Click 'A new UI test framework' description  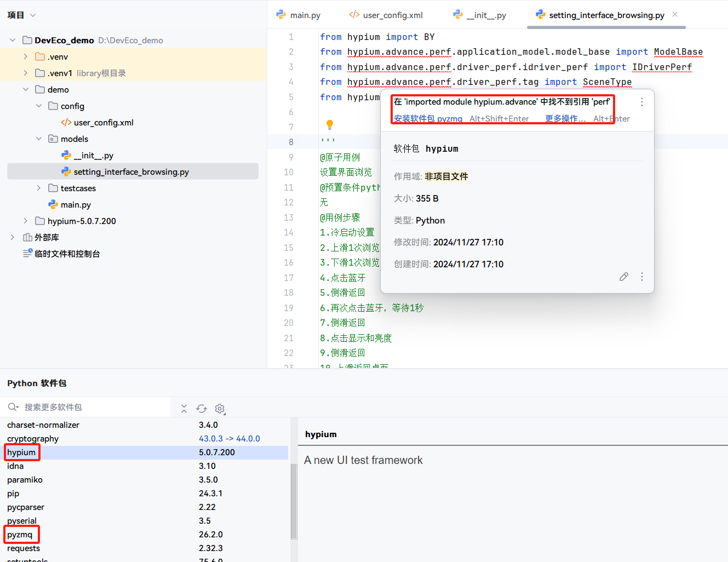(x=363, y=460)
